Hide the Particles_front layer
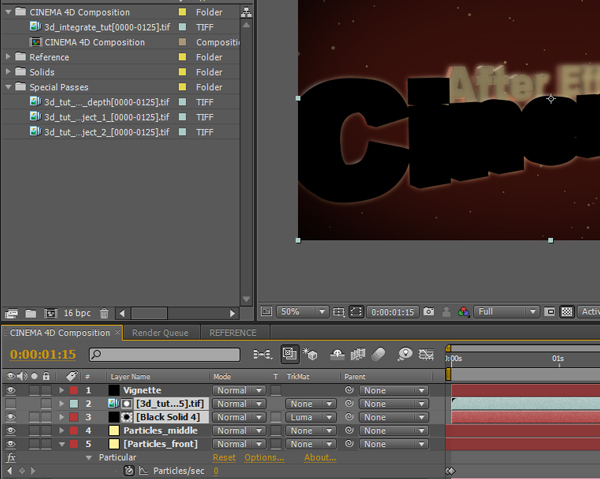The height and width of the screenshot is (479, 600). pyautogui.click(x=11, y=444)
